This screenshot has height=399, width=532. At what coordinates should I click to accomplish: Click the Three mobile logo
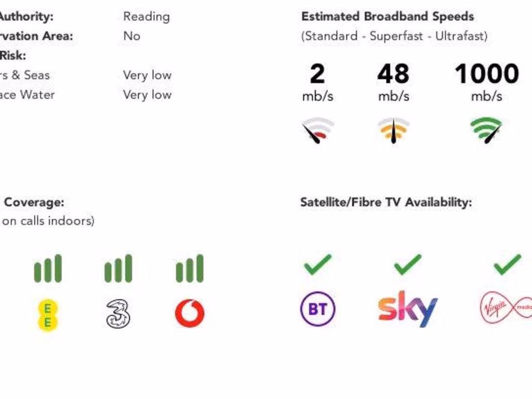click(x=118, y=314)
